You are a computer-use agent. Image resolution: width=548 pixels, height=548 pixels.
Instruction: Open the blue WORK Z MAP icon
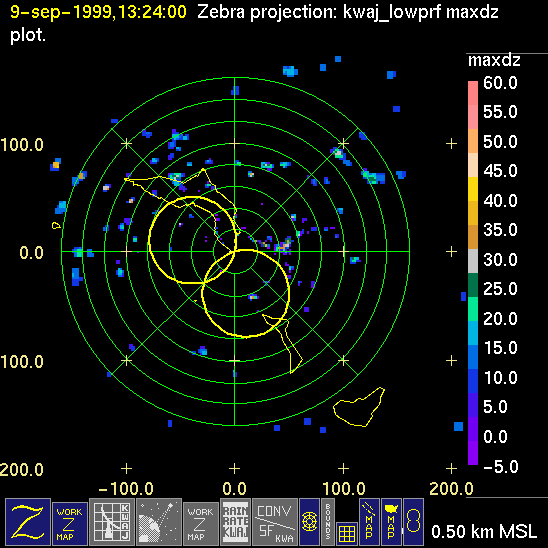point(70,524)
